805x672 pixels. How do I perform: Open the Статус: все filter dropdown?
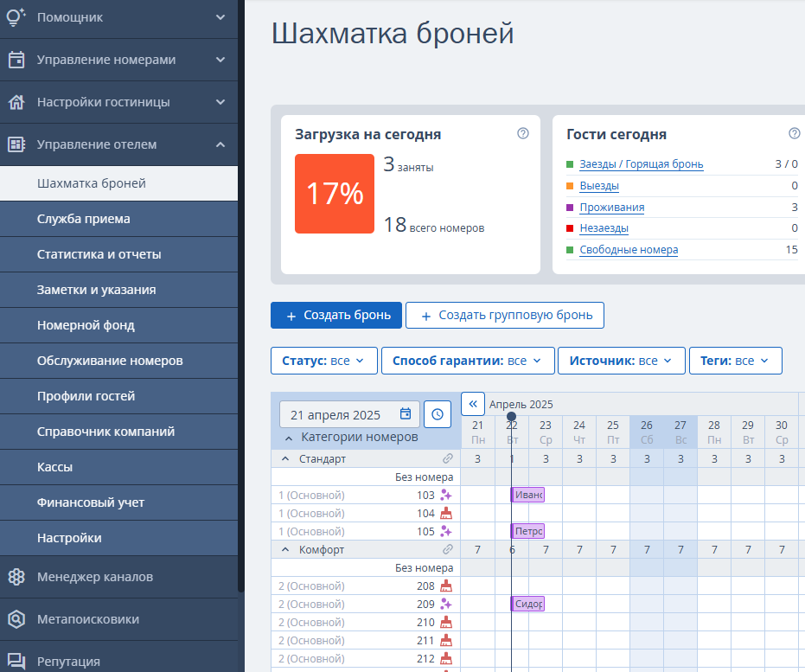324,361
